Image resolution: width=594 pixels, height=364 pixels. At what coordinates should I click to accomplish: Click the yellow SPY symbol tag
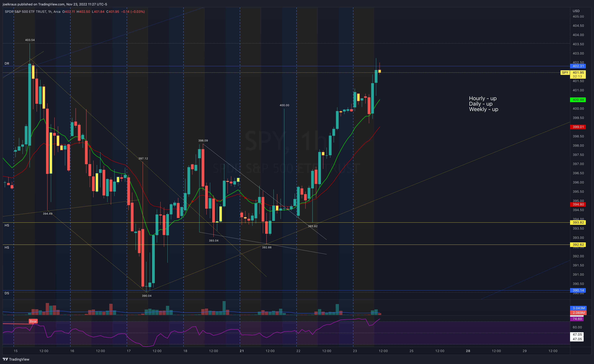pos(565,72)
